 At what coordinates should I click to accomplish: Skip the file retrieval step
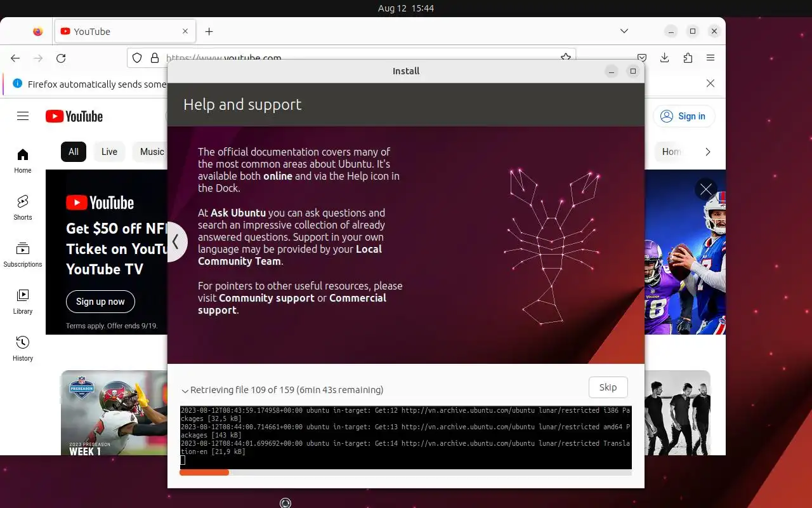coord(608,387)
